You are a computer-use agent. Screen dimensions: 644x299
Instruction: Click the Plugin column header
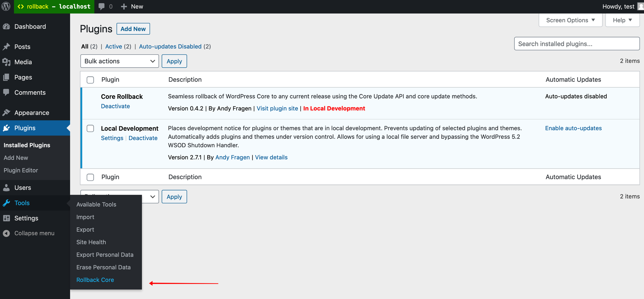point(110,80)
